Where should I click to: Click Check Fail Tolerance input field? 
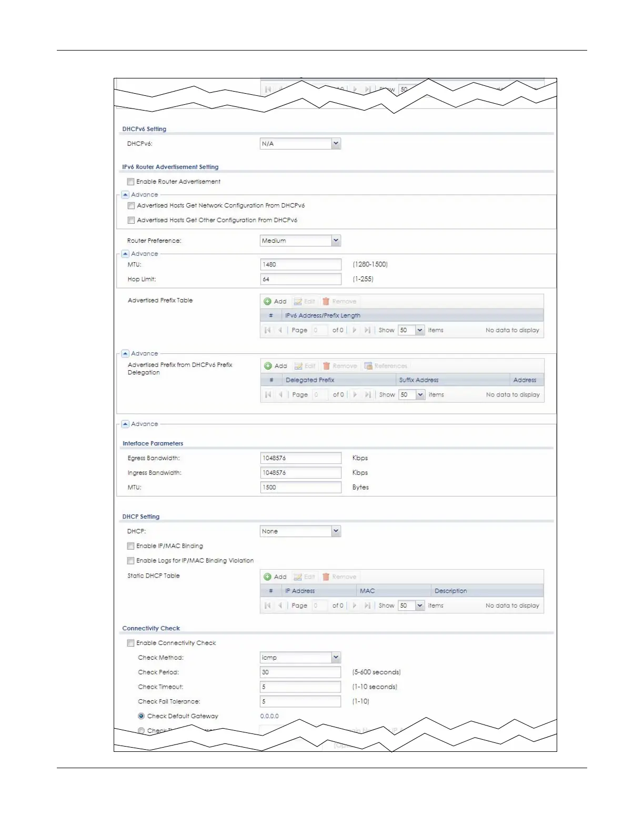(300, 701)
